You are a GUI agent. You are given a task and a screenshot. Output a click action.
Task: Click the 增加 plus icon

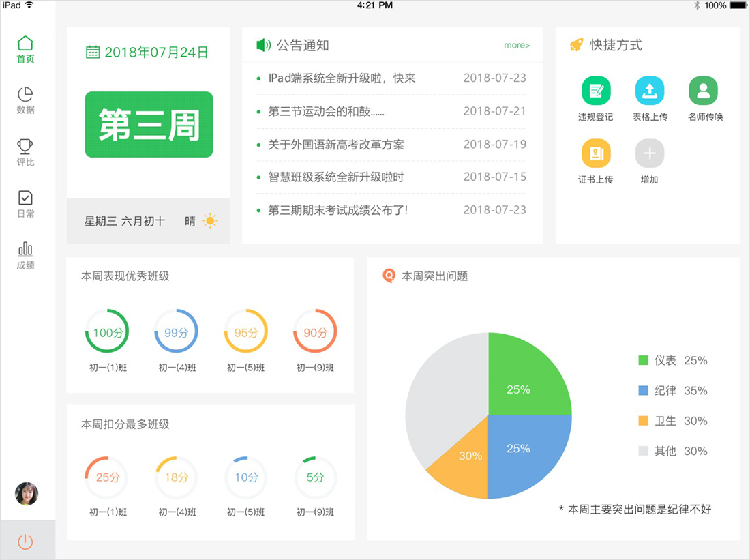coord(649,153)
